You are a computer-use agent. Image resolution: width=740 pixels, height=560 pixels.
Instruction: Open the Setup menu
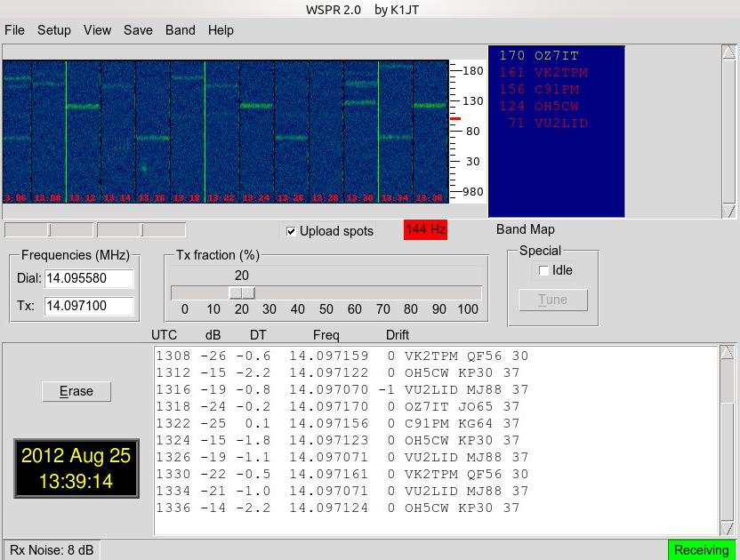click(x=53, y=30)
